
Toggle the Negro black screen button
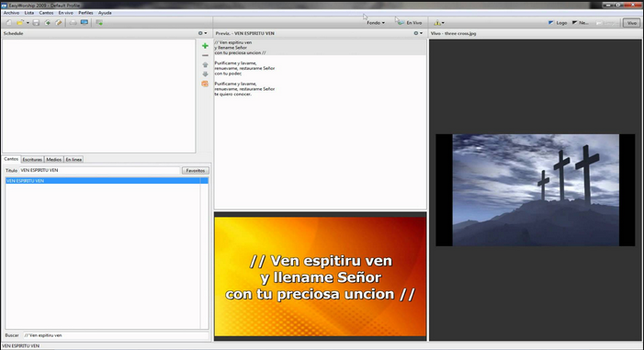(581, 23)
